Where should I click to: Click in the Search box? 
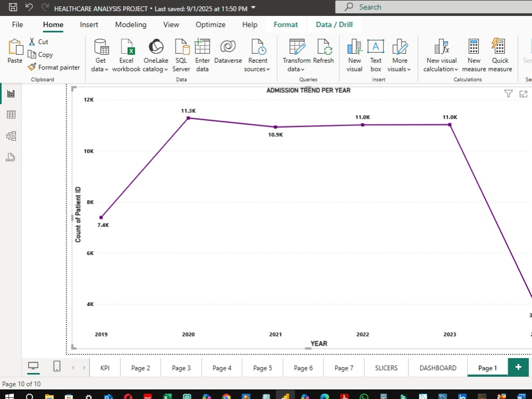tap(434, 7)
